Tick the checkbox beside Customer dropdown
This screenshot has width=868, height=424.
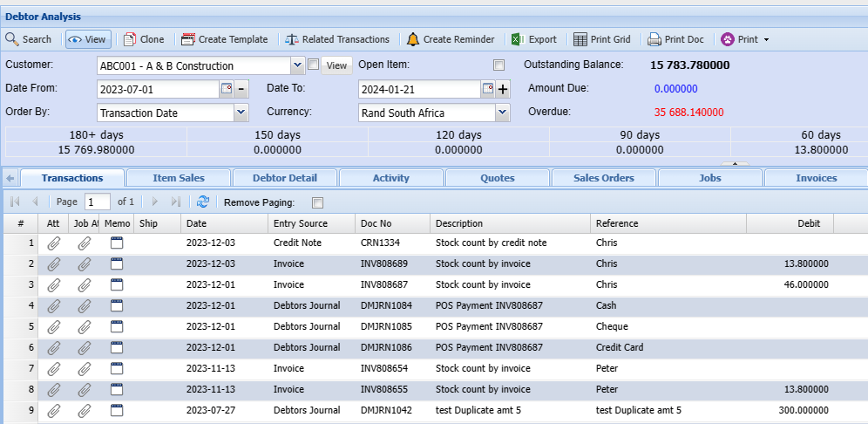(x=313, y=65)
